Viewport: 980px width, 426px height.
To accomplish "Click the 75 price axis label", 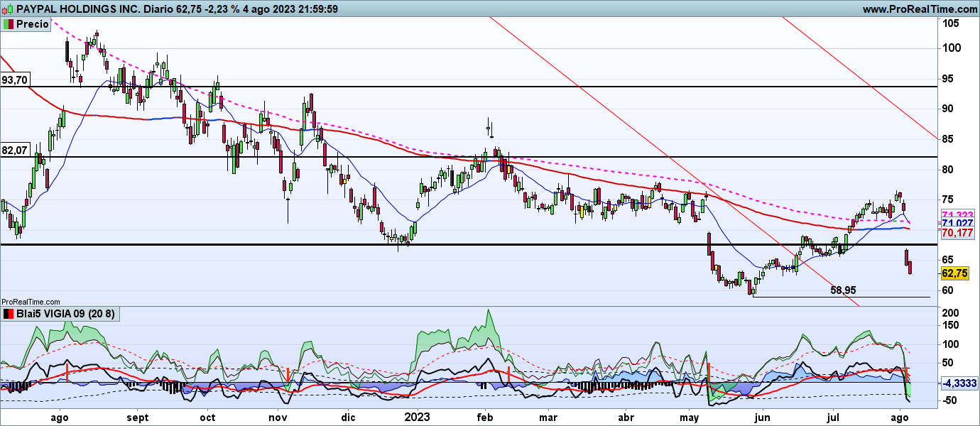I will point(949,200).
